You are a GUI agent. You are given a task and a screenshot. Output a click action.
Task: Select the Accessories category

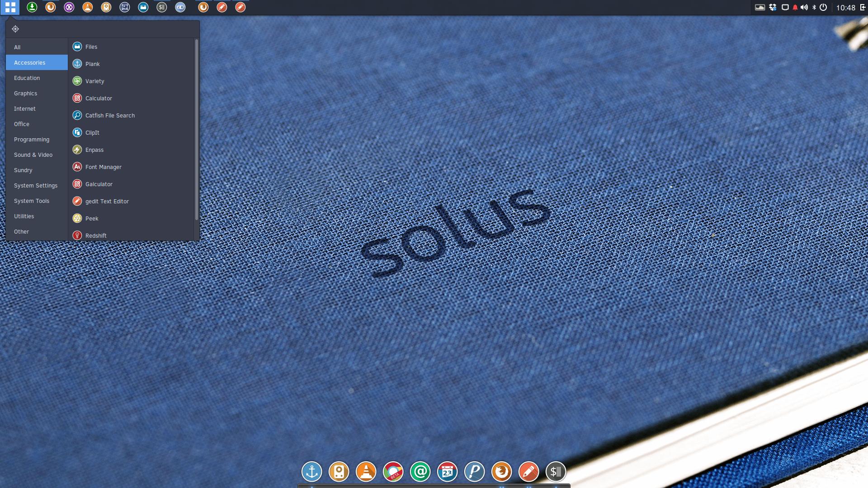[x=37, y=62]
